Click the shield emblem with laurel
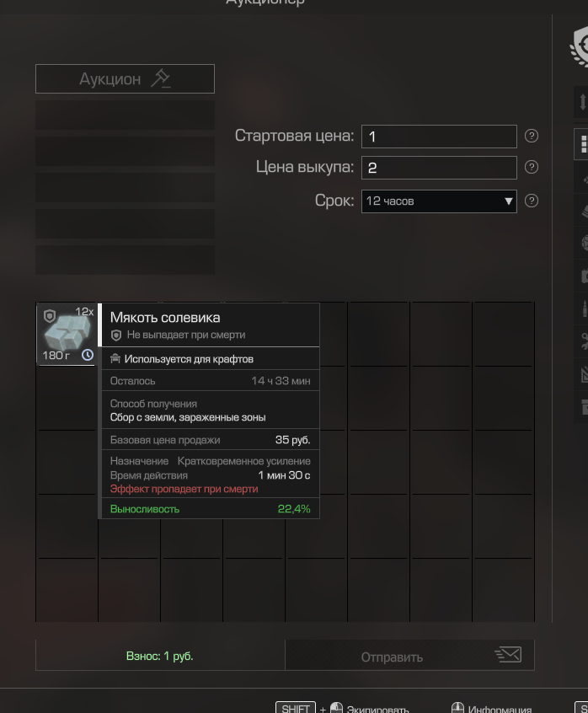 tap(580, 47)
